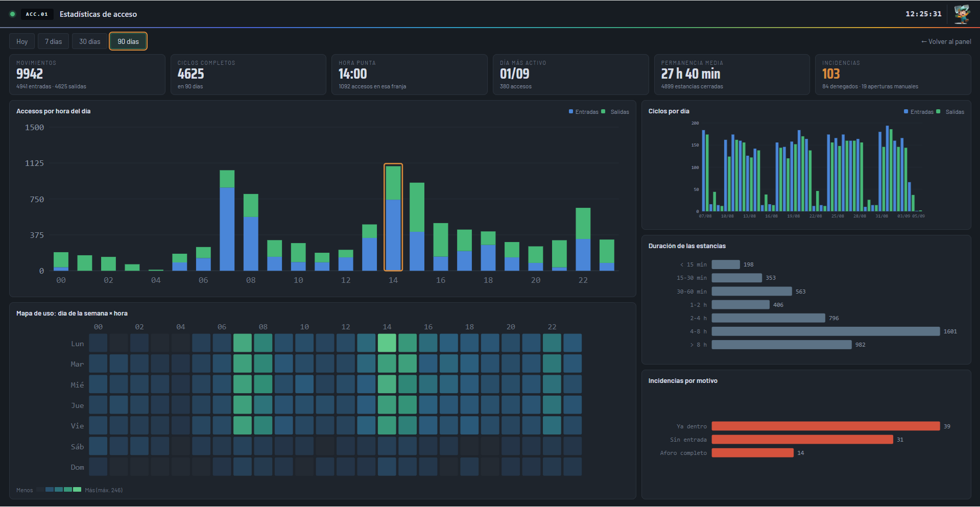Image resolution: width=980 pixels, height=507 pixels.
Task: Open the 30 días period tab
Action: (90, 41)
